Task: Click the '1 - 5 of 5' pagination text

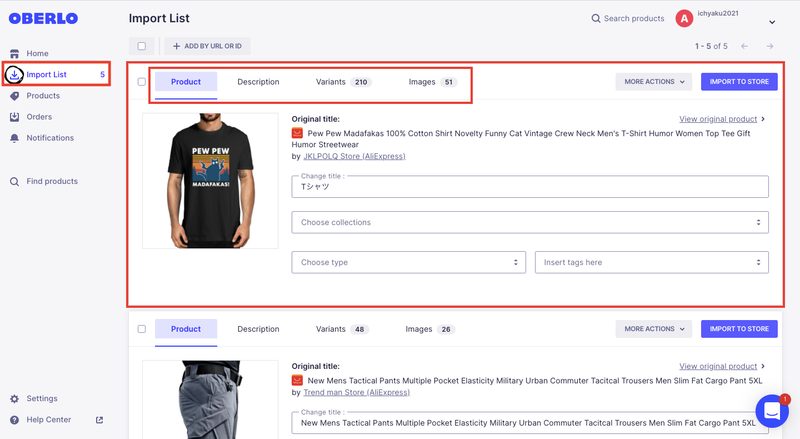Action: [x=711, y=46]
